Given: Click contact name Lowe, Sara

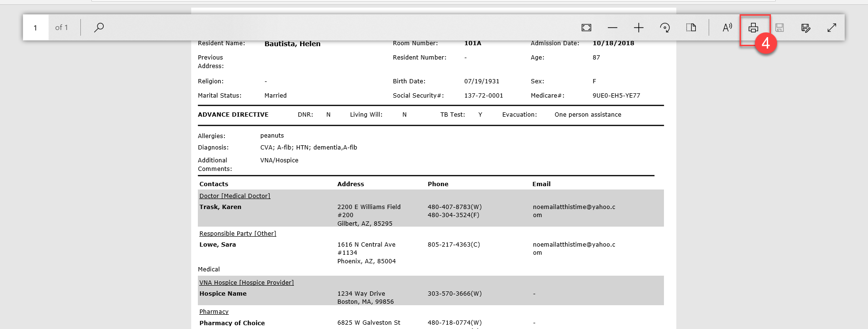Looking at the screenshot, I should tap(217, 244).
